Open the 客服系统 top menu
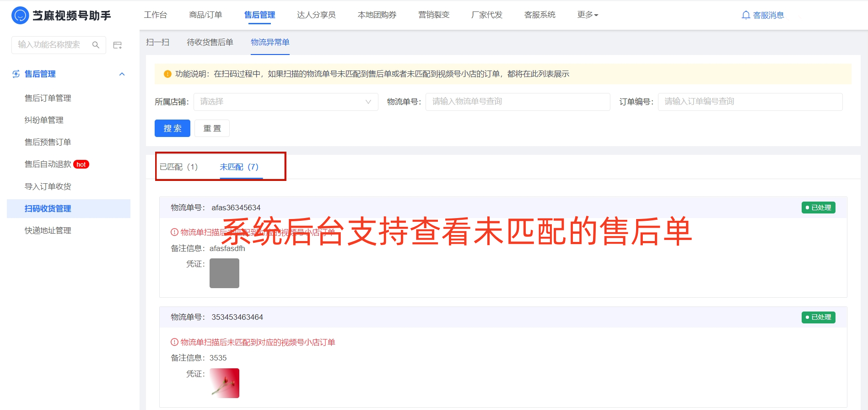The image size is (868, 410). [540, 15]
